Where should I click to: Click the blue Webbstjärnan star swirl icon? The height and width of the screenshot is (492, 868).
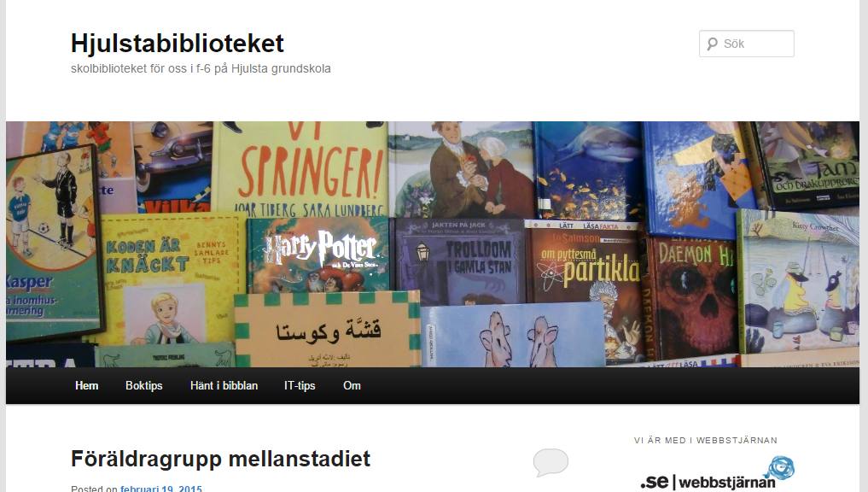[781, 467]
